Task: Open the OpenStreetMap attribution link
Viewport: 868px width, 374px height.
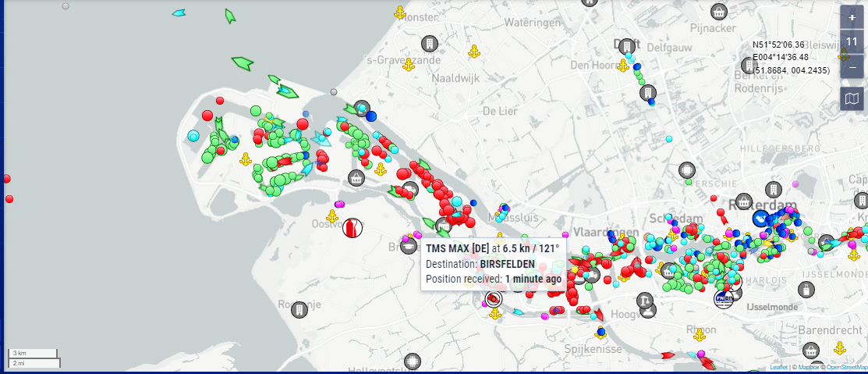Action: coord(846,367)
